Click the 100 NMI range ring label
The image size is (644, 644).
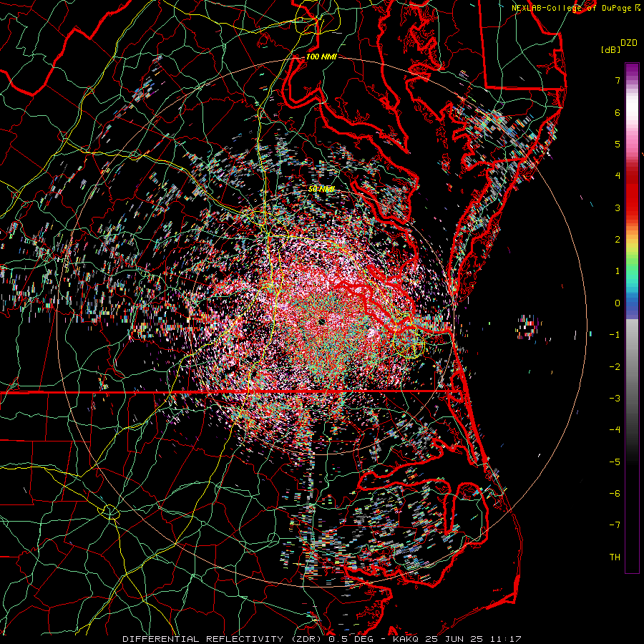(321, 57)
